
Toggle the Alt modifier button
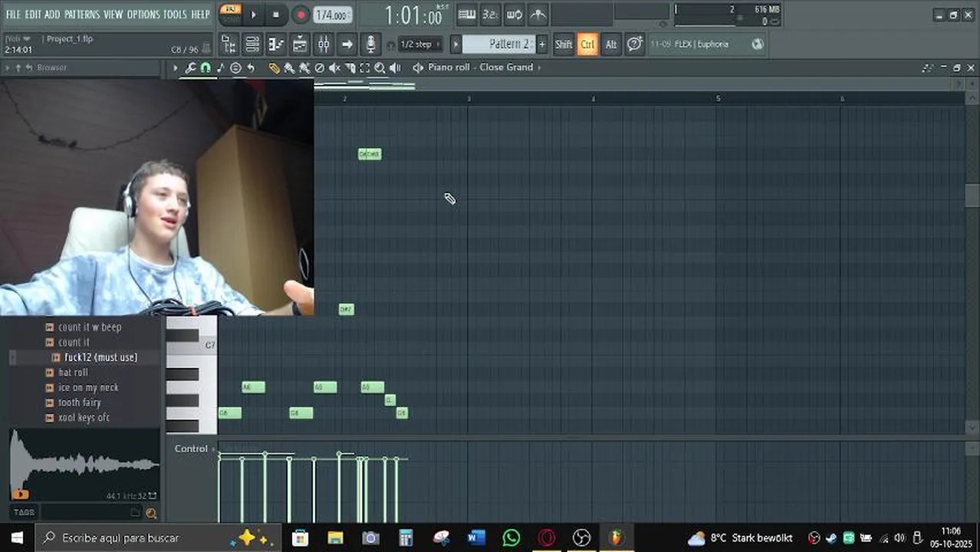(611, 44)
